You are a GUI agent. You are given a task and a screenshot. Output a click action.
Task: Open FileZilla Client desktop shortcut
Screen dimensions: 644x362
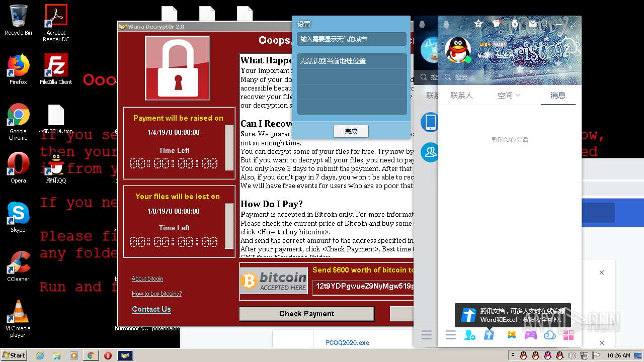coord(56,69)
